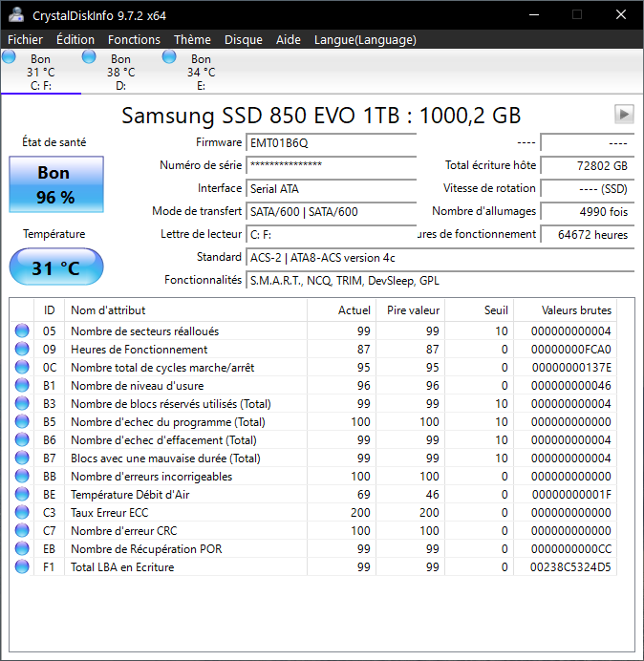The width and height of the screenshot is (644, 661).
Task: Click status orb for attribute 05 row
Action: tap(22, 330)
